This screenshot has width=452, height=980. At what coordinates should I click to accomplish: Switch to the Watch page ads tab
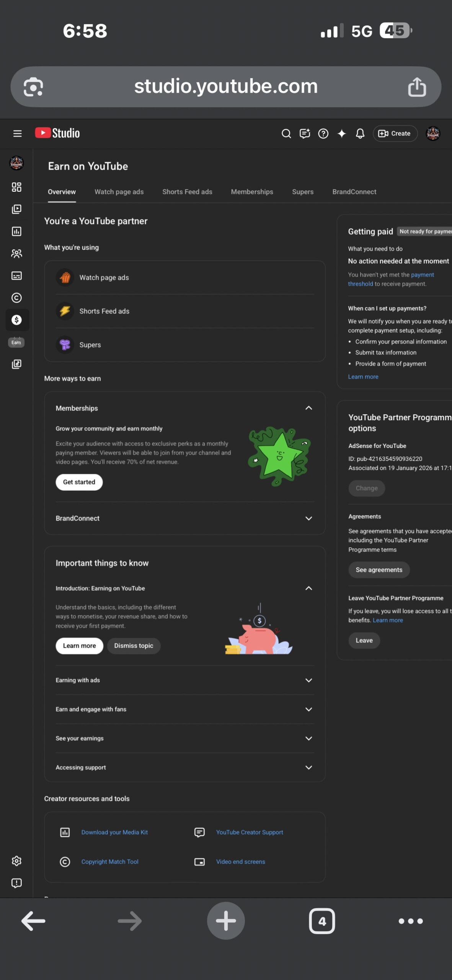[119, 192]
